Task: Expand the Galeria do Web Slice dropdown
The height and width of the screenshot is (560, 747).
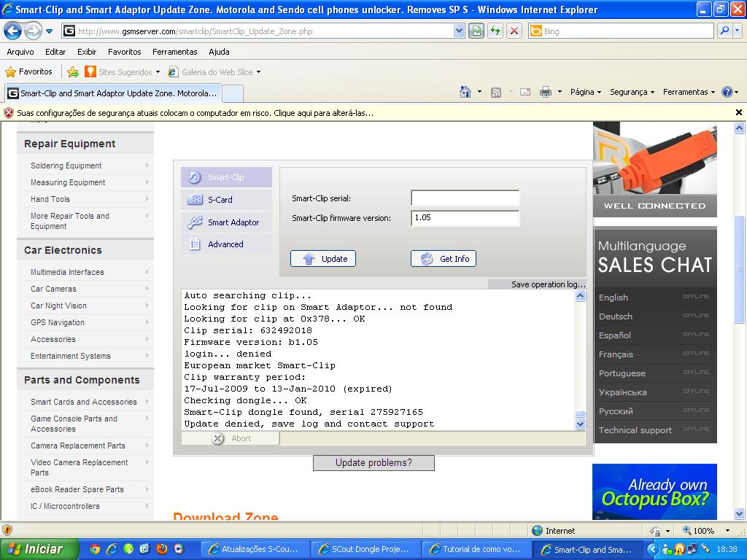Action: pos(259,72)
